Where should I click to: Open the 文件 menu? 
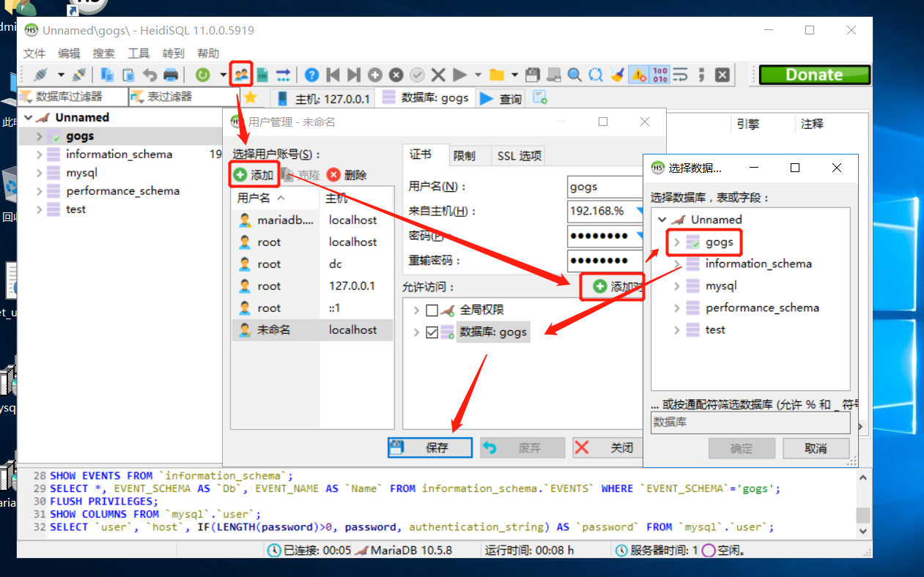click(x=34, y=53)
